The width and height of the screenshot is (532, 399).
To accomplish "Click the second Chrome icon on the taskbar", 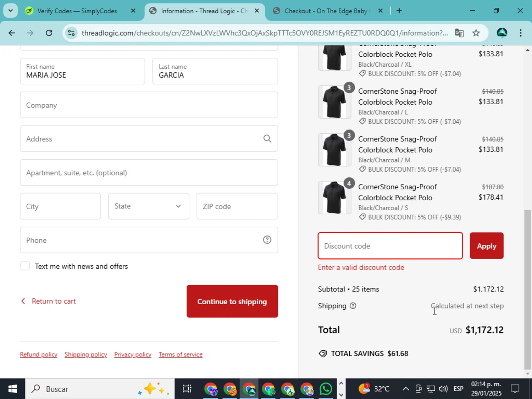I will [x=230, y=389].
